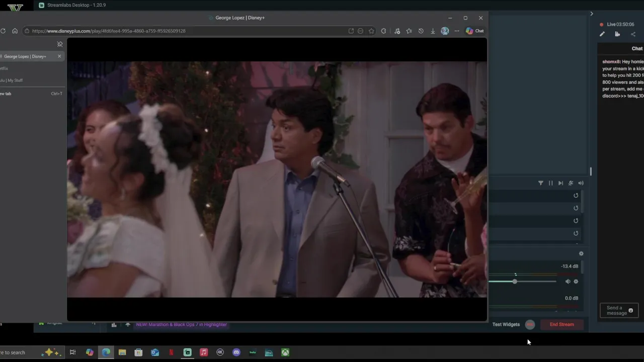Open audio source settings gear
The height and width of the screenshot is (362, 644).
click(576, 282)
